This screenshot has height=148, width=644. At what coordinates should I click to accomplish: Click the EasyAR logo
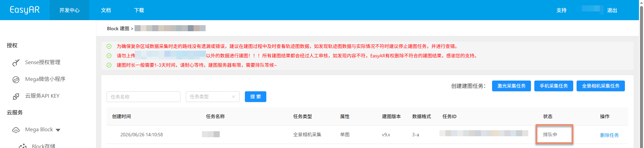click(24, 10)
